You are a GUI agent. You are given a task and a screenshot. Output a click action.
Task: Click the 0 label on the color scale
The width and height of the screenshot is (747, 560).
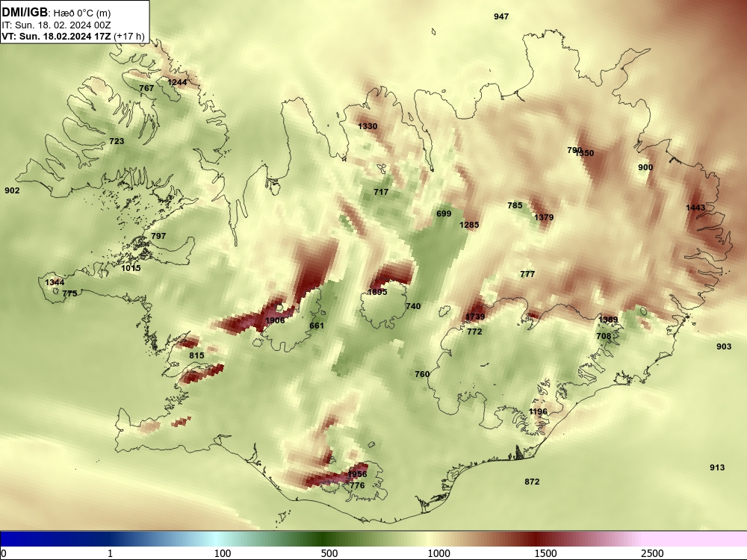click(x=4, y=553)
